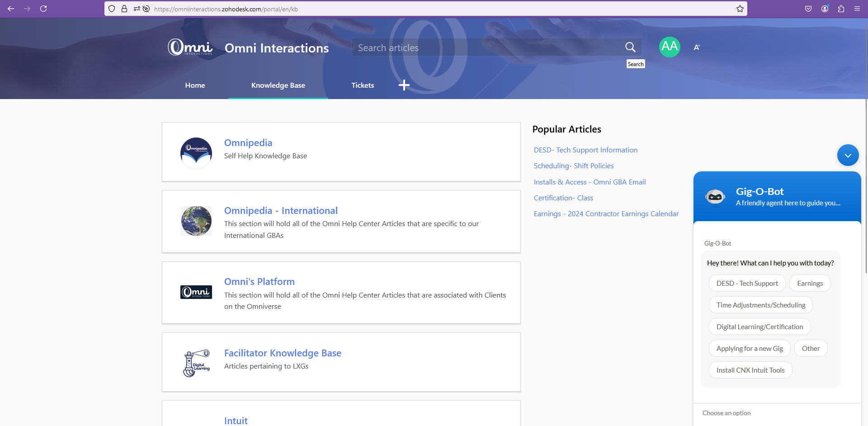Open the Firefox application menu
This screenshot has width=868, height=426.
point(857,9)
